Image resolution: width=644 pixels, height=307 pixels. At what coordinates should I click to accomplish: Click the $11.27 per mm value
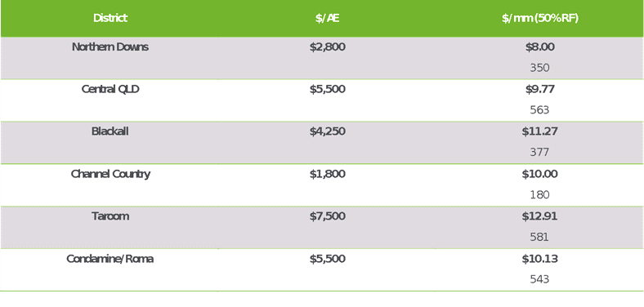click(539, 131)
